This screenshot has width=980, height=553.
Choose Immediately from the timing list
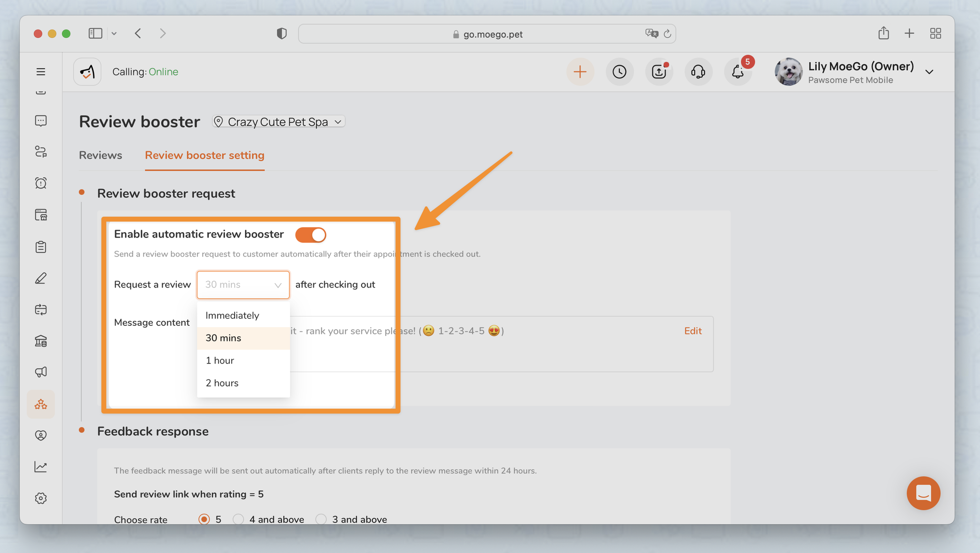[x=244, y=315]
